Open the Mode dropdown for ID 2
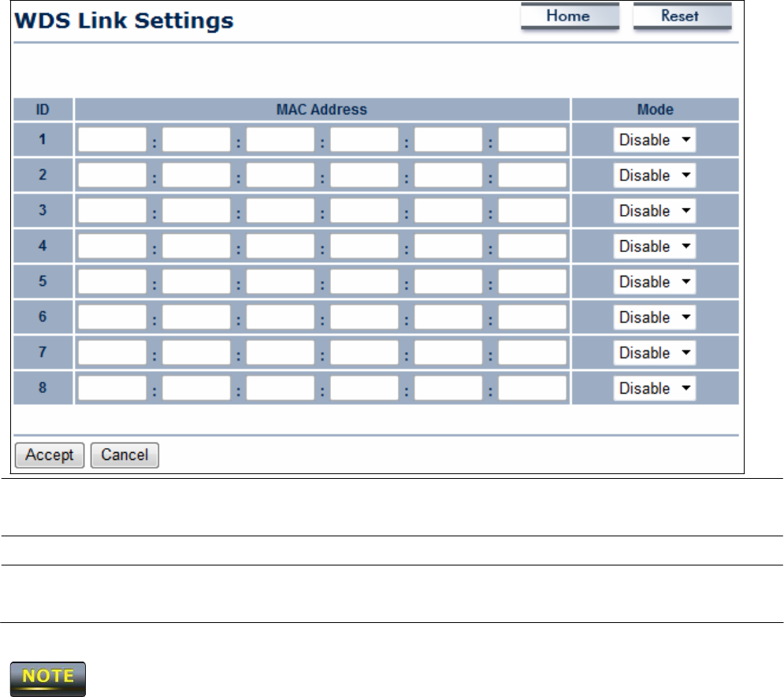The width and height of the screenshot is (784, 697). 655,176
